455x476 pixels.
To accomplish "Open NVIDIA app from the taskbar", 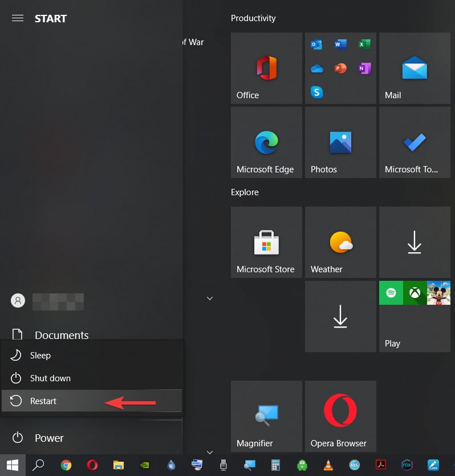I will [145, 465].
